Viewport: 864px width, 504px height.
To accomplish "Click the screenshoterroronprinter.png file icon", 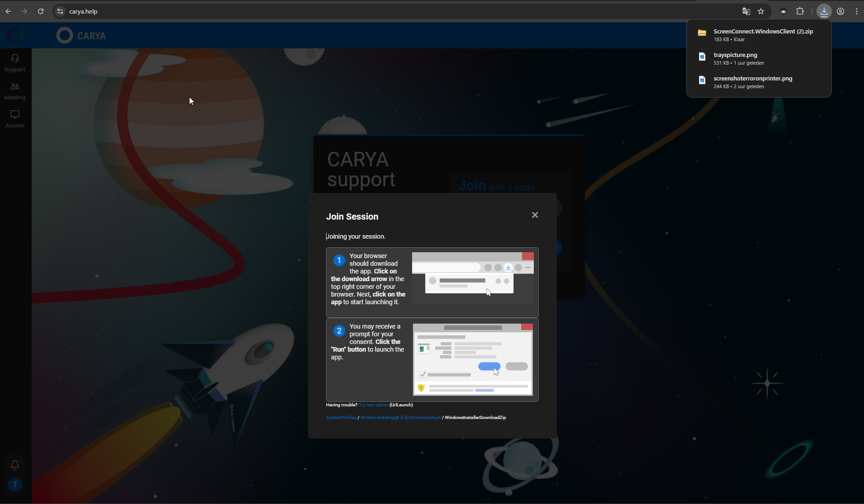I will [x=702, y=80].
